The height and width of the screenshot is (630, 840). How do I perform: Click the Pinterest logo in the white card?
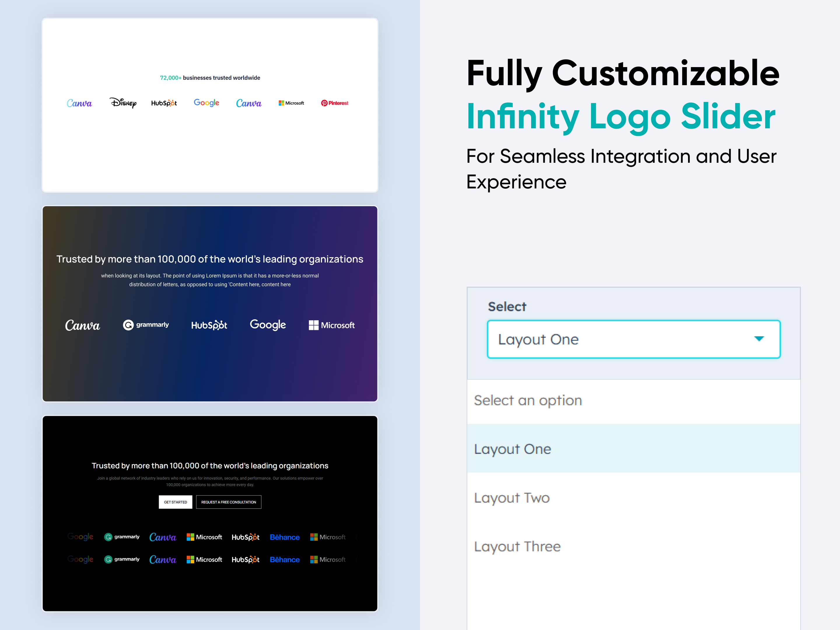point(335,103)
